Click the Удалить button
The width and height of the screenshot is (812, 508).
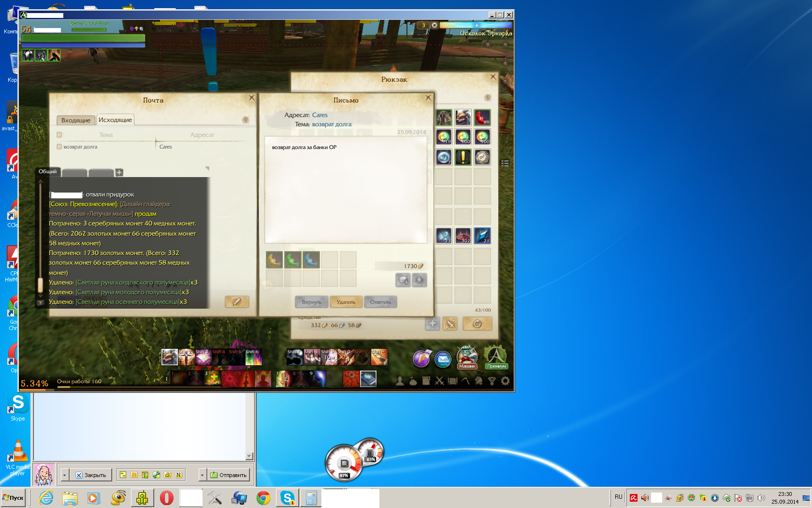coord(346,302)
